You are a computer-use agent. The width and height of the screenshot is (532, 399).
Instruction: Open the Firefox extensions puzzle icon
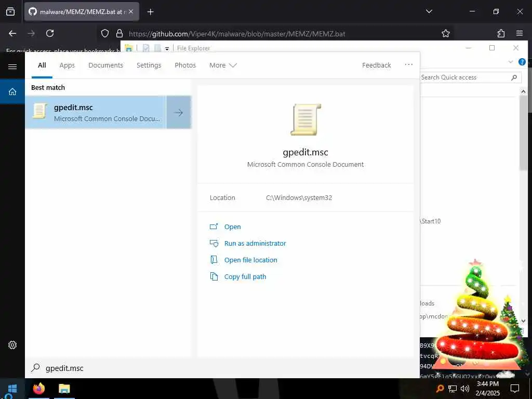(501, 33)
